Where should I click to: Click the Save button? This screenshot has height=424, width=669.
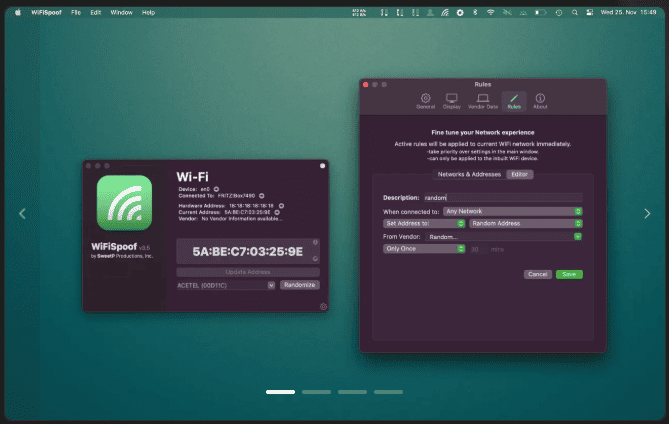click(569, 274)
